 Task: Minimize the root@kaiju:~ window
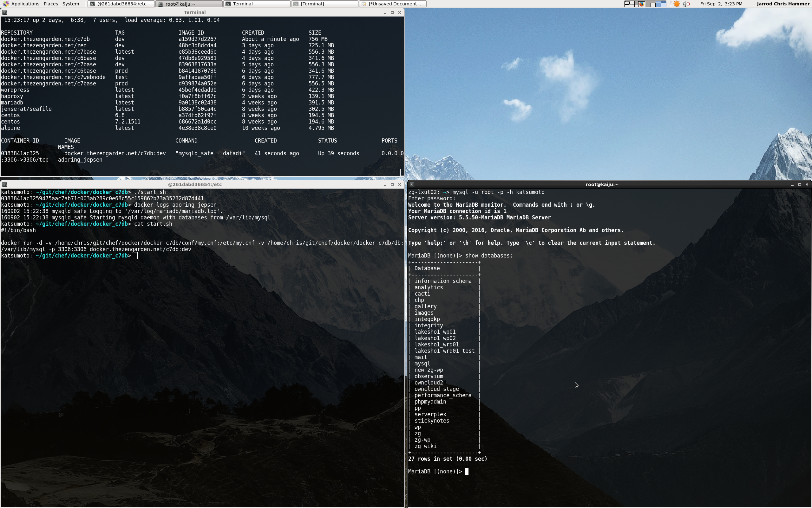coord(792,184)
